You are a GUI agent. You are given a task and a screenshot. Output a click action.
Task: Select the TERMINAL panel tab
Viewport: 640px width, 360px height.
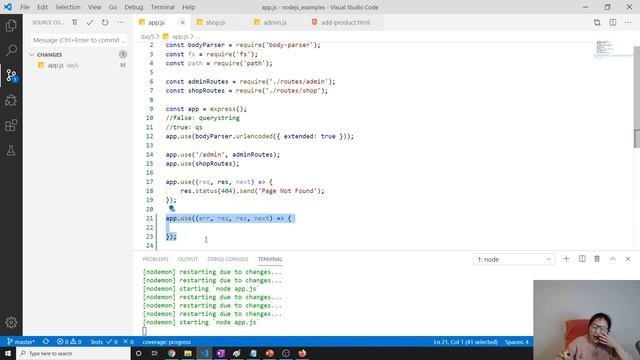coord(270,259)
